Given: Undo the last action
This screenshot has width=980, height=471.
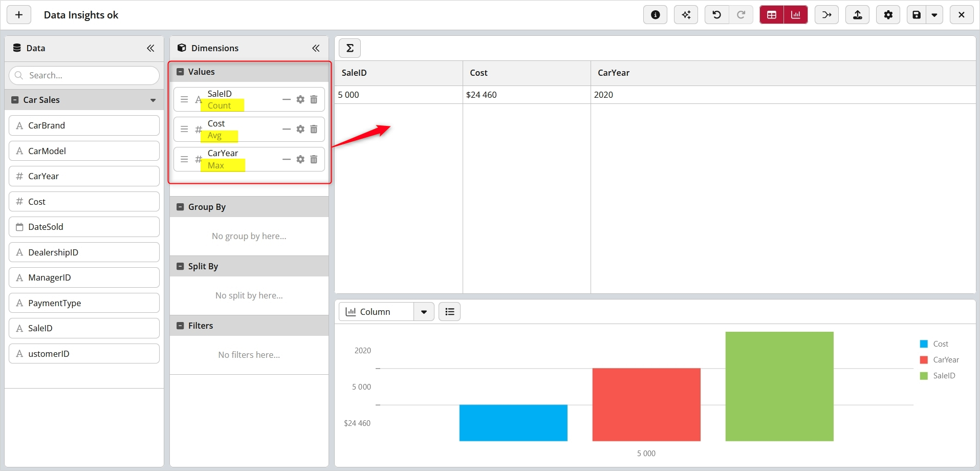Looking at the screenshot, I should tap(716, 15).
